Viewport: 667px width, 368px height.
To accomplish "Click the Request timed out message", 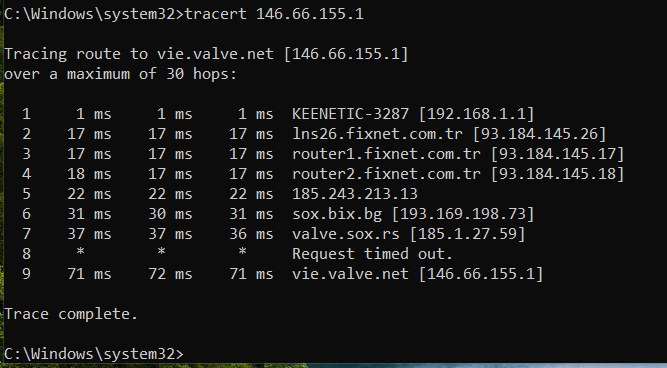I will click(372, 254).
